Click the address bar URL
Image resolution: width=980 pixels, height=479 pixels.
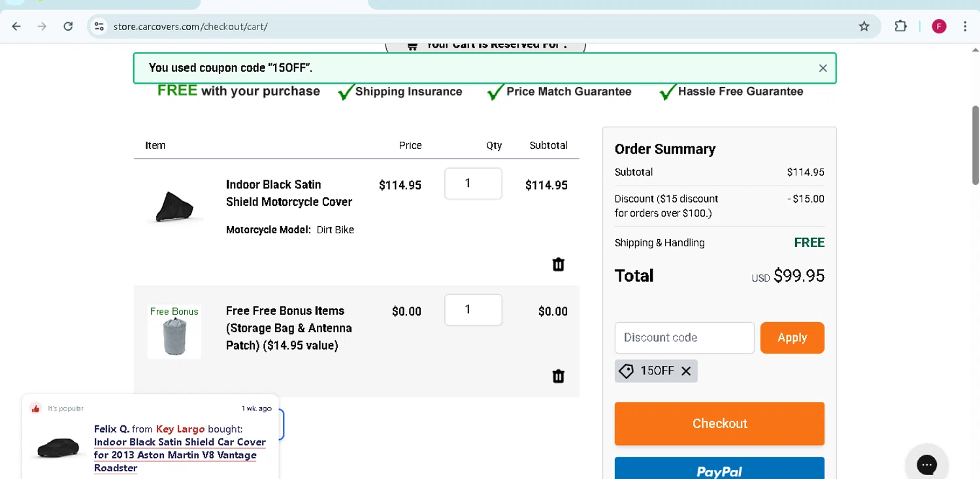pyautogui.click(x=191, y=27)
